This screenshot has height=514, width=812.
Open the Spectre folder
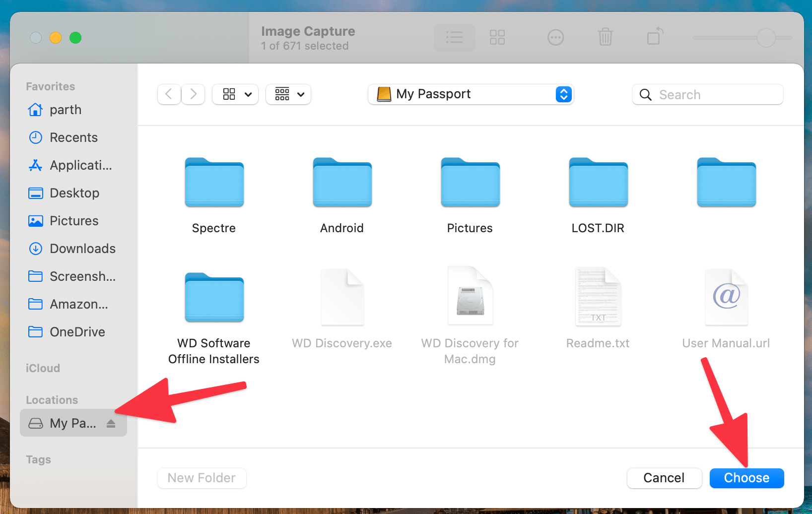point(214,183)
